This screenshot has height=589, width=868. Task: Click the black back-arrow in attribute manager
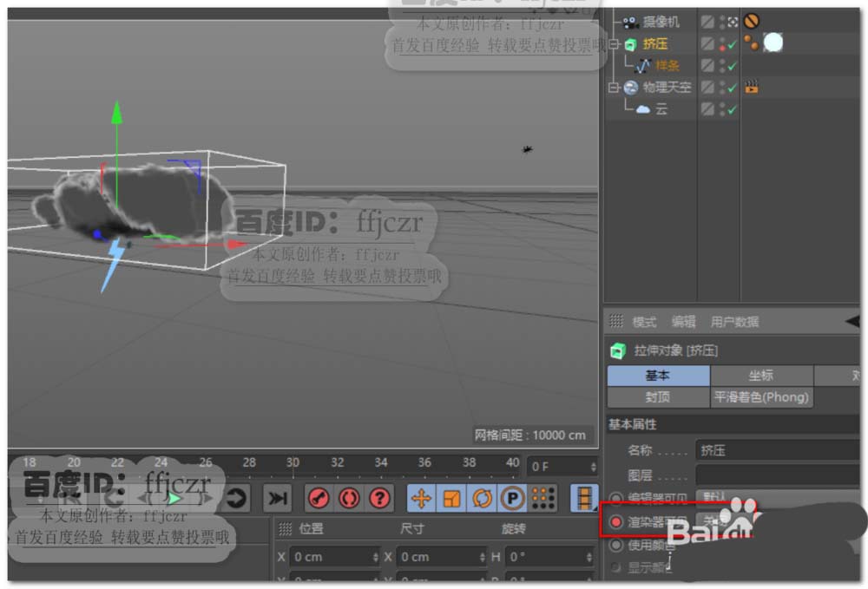point(853,321)
